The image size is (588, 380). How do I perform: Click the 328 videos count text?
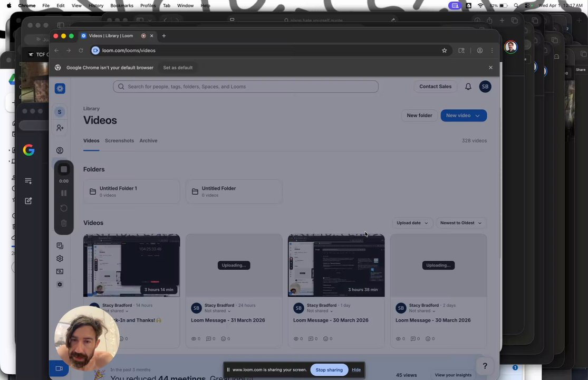474,141
